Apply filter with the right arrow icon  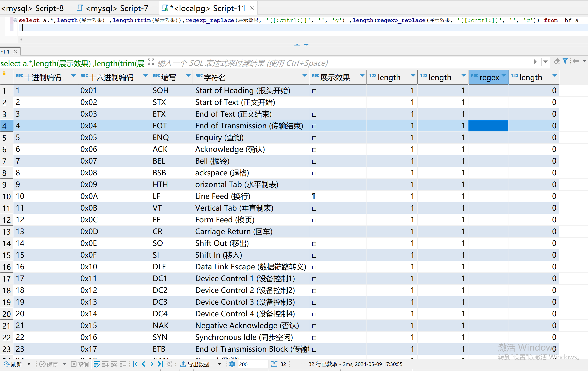(535, 62)
